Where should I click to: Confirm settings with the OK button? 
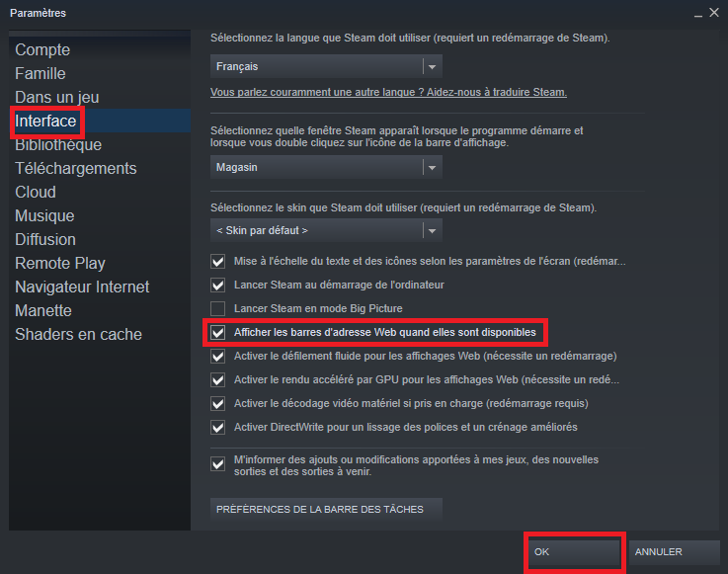(574, 551)
